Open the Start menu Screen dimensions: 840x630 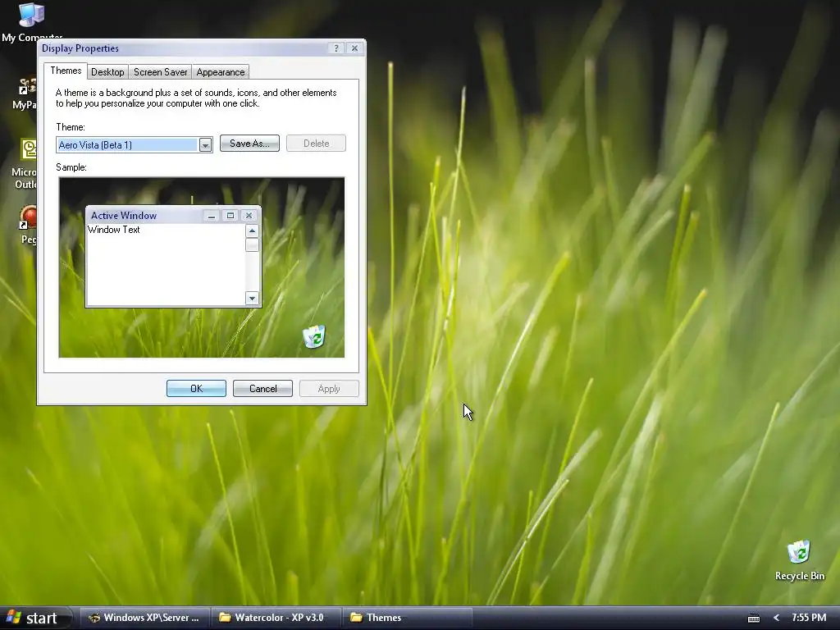pos(35,619)
